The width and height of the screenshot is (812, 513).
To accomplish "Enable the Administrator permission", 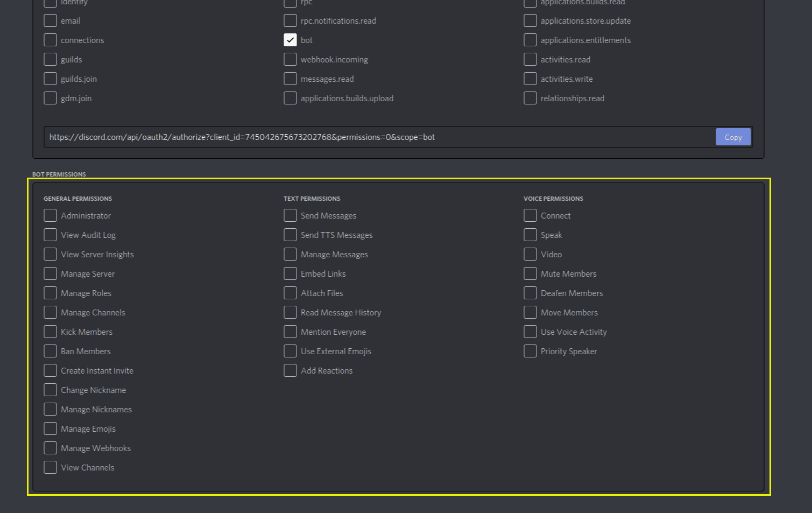I will coord(51,216).
